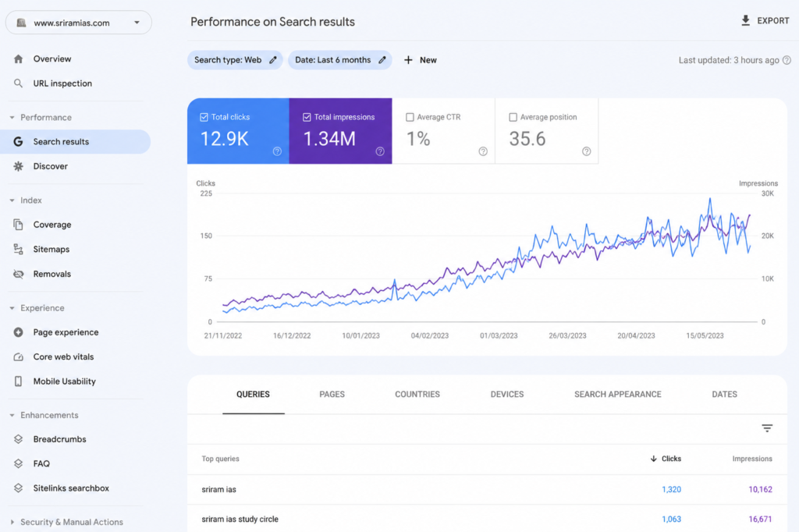Click the 'sriram ias' query row
Image resolution: width=799 pixels, height=532 pixels.
[x=487, y=490]
